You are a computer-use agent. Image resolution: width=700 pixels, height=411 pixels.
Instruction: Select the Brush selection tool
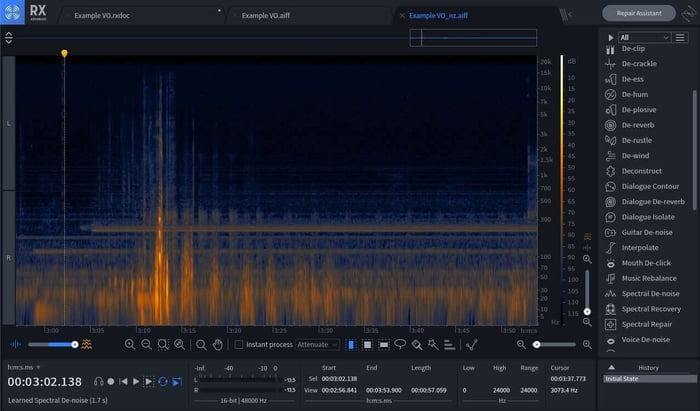click(x=417, y=345)
